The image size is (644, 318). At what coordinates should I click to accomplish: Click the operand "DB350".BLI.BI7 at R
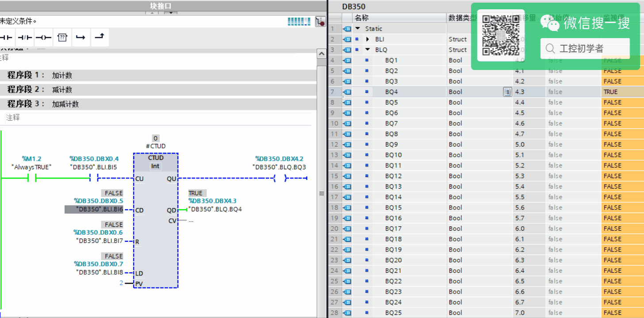click(100, 241)
